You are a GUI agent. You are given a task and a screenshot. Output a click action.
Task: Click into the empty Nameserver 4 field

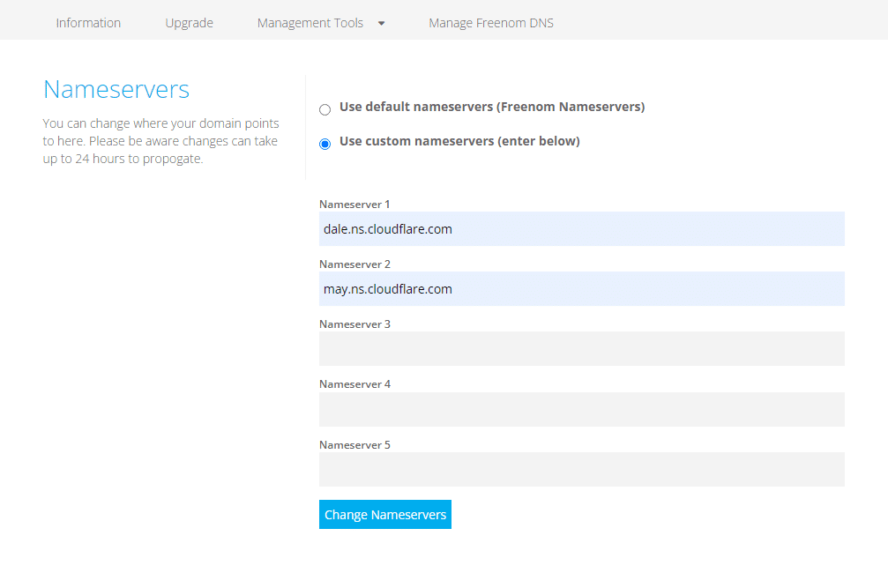pyautogui.click(x=582, y=409)
